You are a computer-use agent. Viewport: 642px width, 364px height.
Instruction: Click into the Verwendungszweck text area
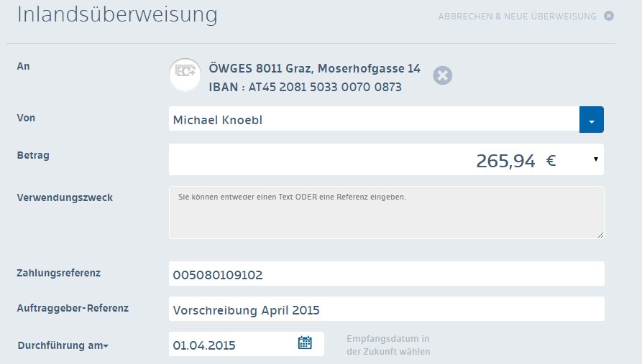click(386, 213)
